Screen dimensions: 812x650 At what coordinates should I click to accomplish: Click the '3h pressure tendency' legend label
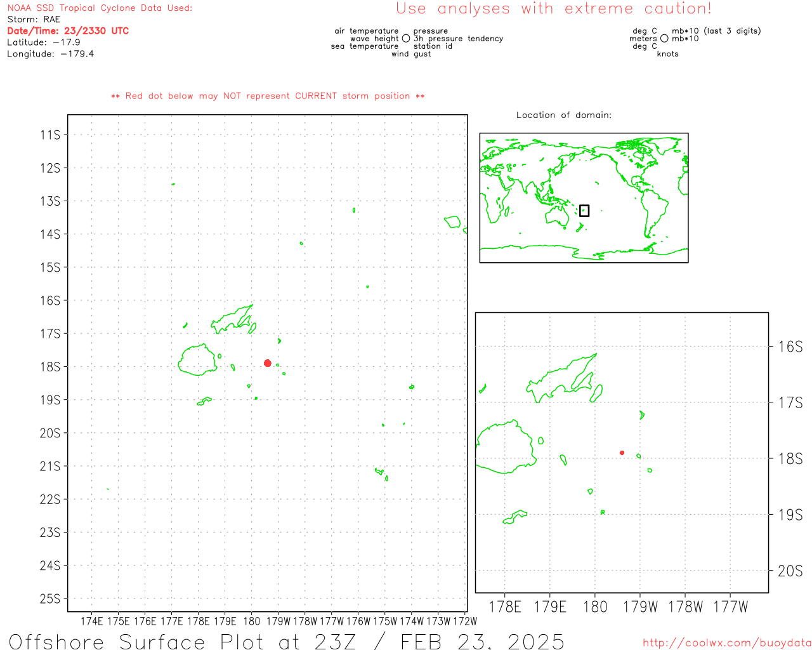click(x=459, y=39)
